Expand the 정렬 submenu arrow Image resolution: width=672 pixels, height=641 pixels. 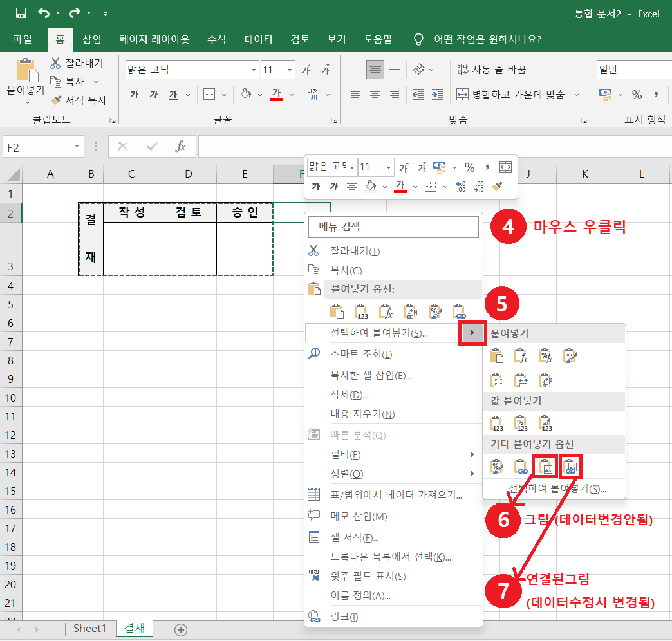point(472,474)
